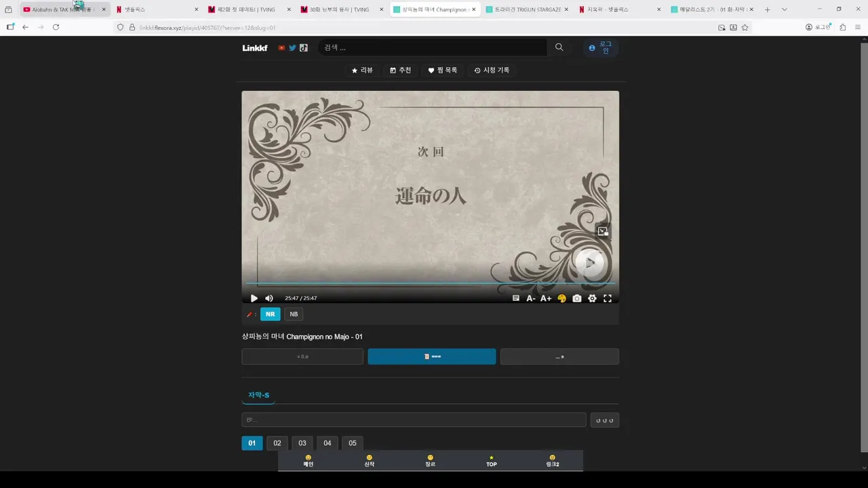The width and height of the screenshot is (868, 488).
Task: Click the Linkkf site logo
Action: [x=255, y=48]
